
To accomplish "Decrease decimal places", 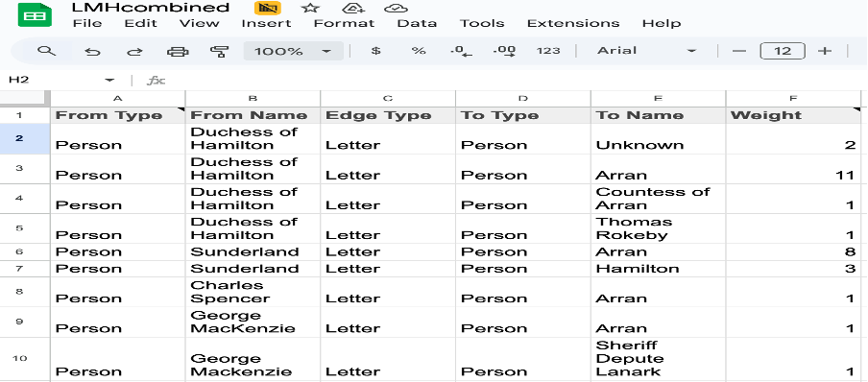I will coord(461,52).
